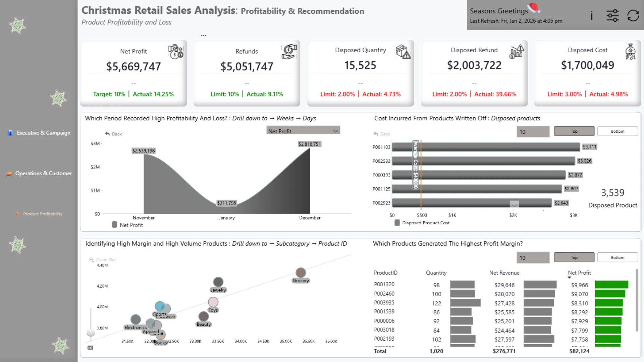
Task: Click the refresh icon in header
Action: point(633,15)
